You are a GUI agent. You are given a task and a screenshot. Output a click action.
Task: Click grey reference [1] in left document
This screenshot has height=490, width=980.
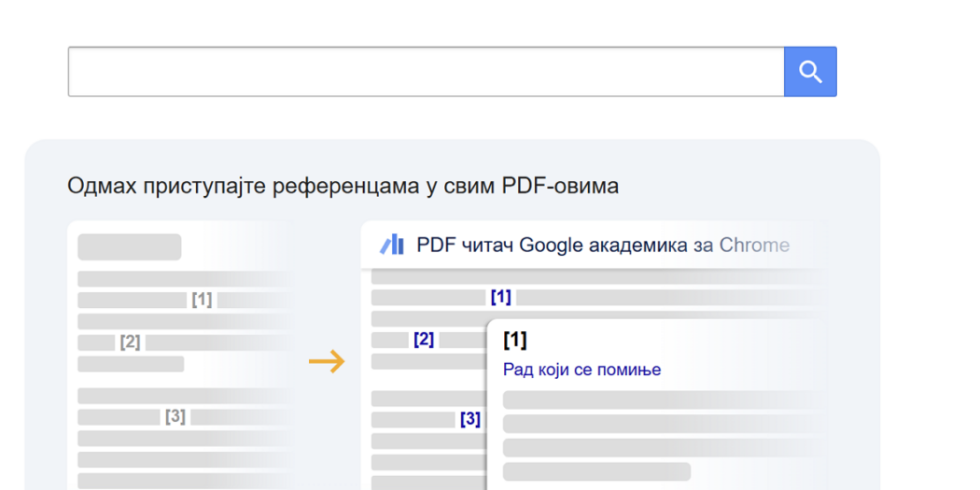click(202, 300)
